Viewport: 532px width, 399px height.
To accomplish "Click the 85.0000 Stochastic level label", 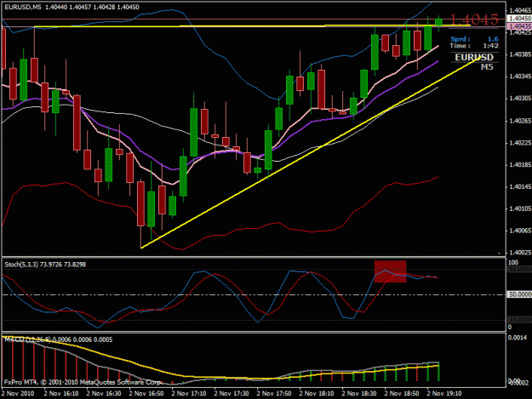I will (519, 269).
